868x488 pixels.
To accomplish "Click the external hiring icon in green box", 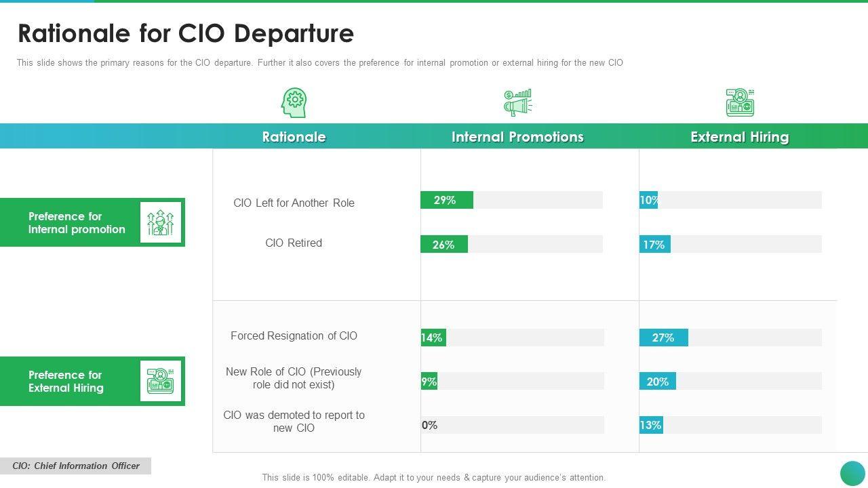I will [161, 381].
